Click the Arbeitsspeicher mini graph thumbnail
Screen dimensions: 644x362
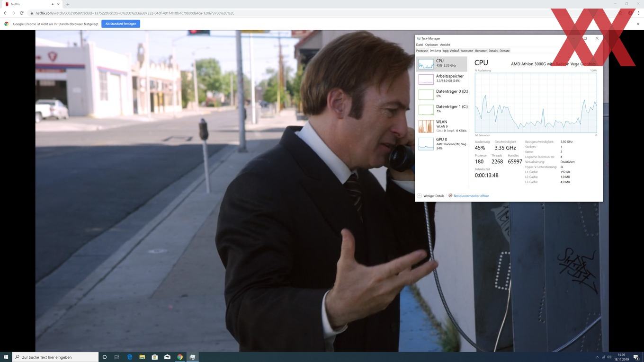click(x=426, y=79)
